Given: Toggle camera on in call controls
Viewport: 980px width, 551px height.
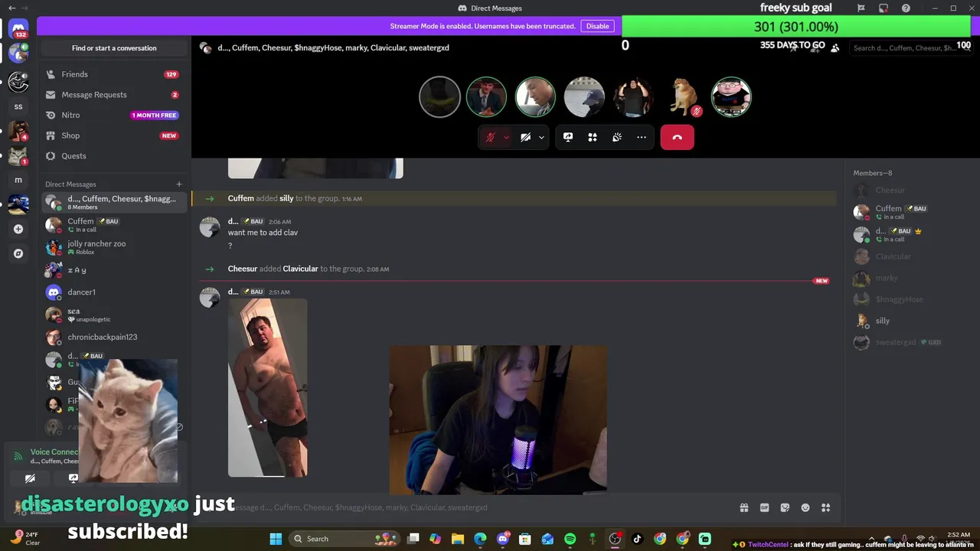Looking at the screenshot, I should [x=525, y=137].
